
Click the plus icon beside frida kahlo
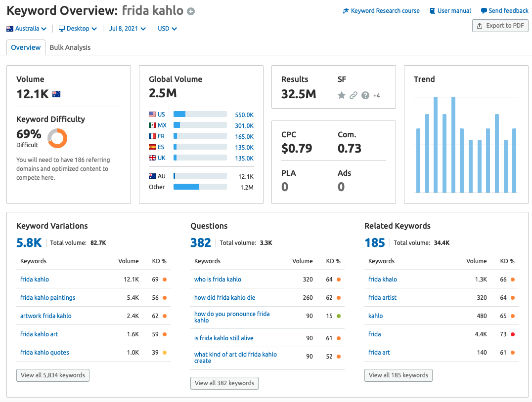(191, 11)
